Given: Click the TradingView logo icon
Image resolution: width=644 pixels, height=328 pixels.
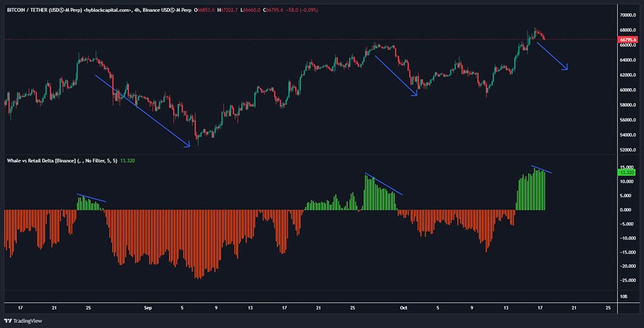Looking at the screenshot, I should pos(8,319).
